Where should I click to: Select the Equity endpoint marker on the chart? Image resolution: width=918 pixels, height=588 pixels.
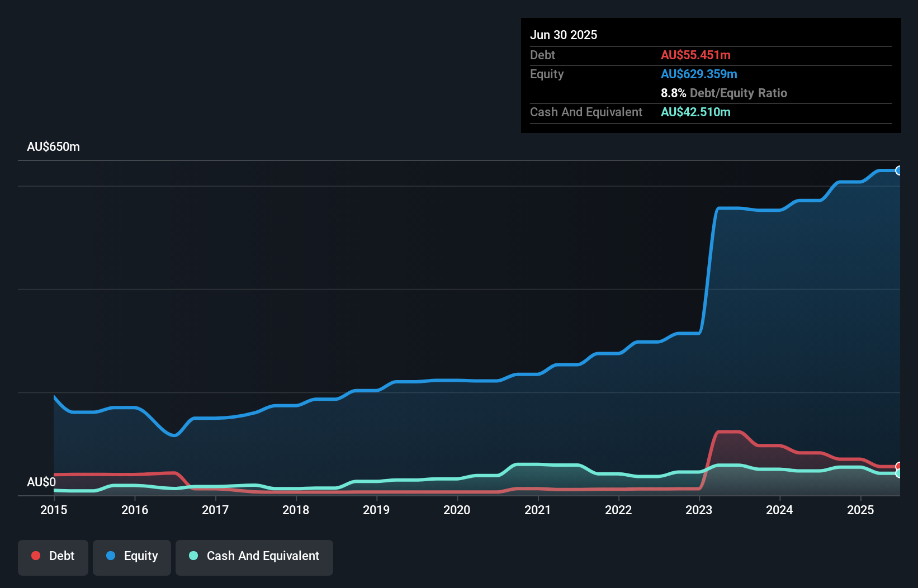tap(899, 170)
